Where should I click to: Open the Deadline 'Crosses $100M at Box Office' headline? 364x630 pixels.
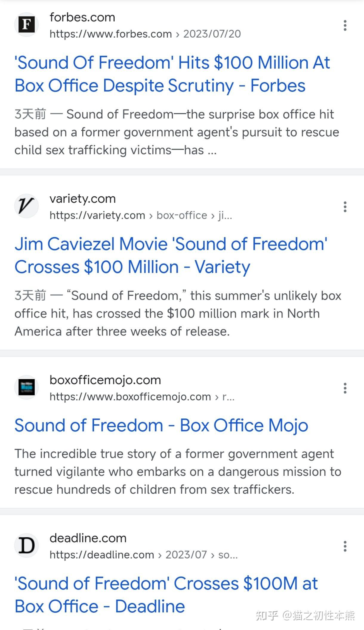point(166,595)
